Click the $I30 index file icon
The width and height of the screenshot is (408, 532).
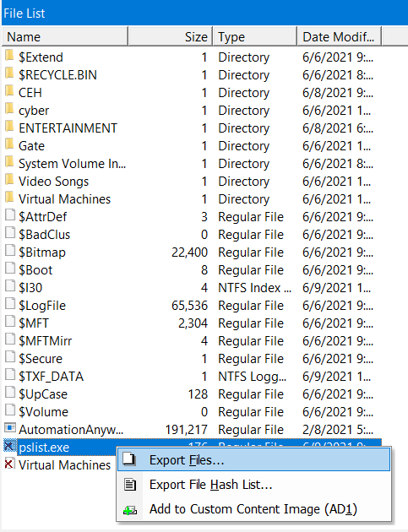pos(10,286)
